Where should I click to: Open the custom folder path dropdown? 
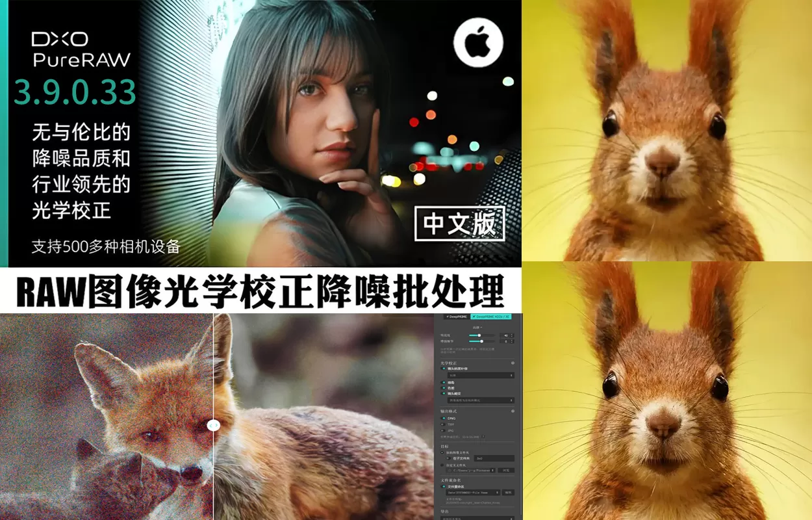coord(470,470)
